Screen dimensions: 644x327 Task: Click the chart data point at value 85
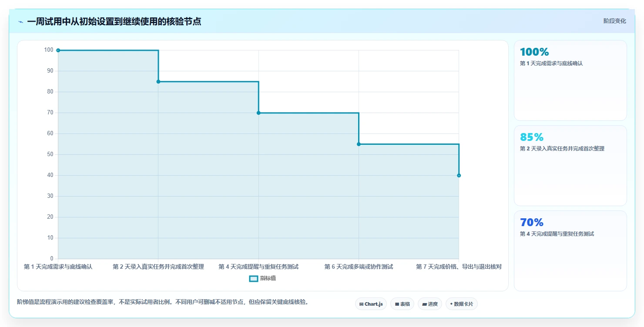[x=158, y=82]
